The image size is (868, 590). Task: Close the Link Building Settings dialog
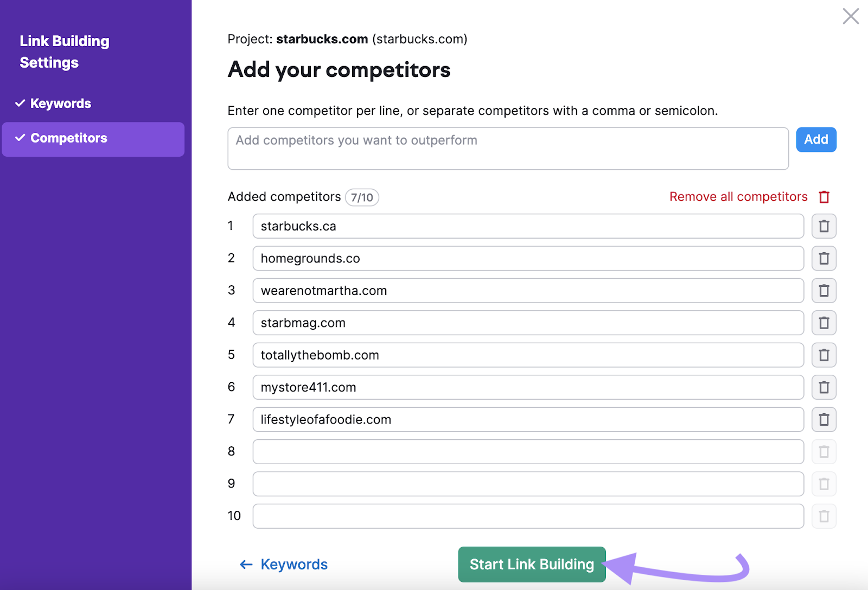[x=851, y=16]
